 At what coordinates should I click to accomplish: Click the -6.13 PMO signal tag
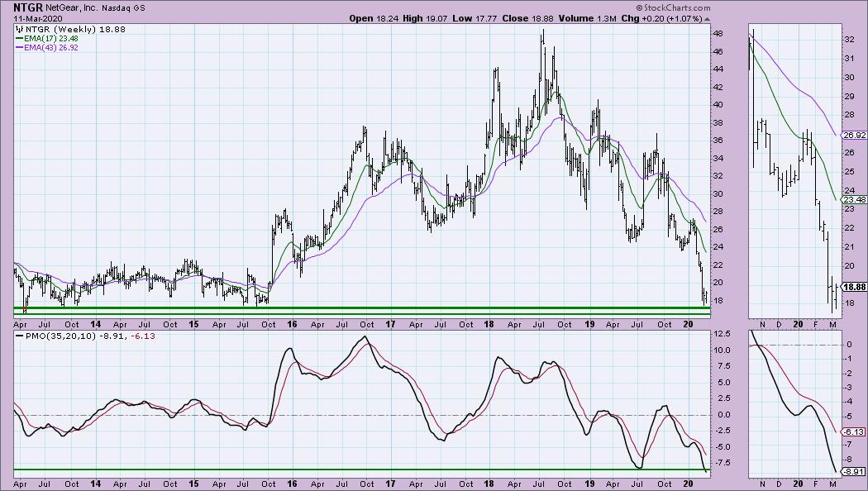coord(853,431)
